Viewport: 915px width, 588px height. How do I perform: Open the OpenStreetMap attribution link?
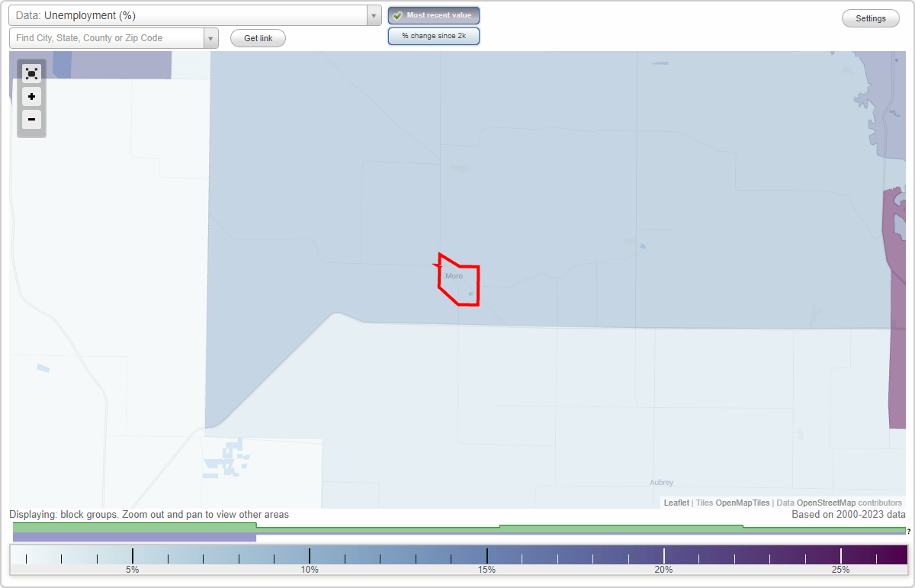(x=826, y=503)
